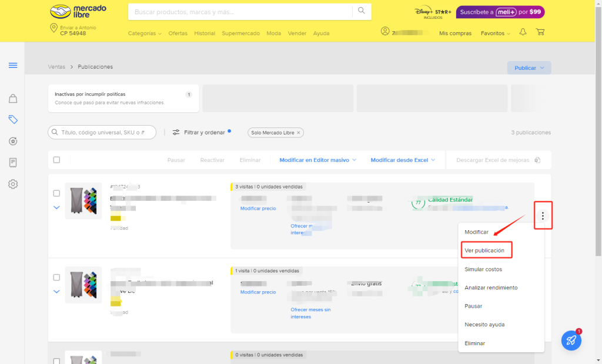
Task: Click Filtrar y ordenar
Action: coord(205,132)
